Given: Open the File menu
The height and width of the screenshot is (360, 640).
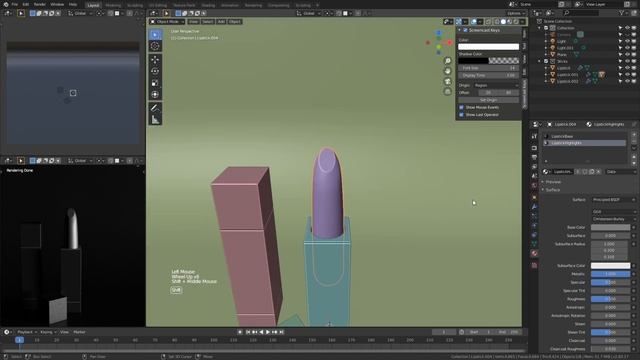Looking at the screenshot, I should [x=15, y=4].
